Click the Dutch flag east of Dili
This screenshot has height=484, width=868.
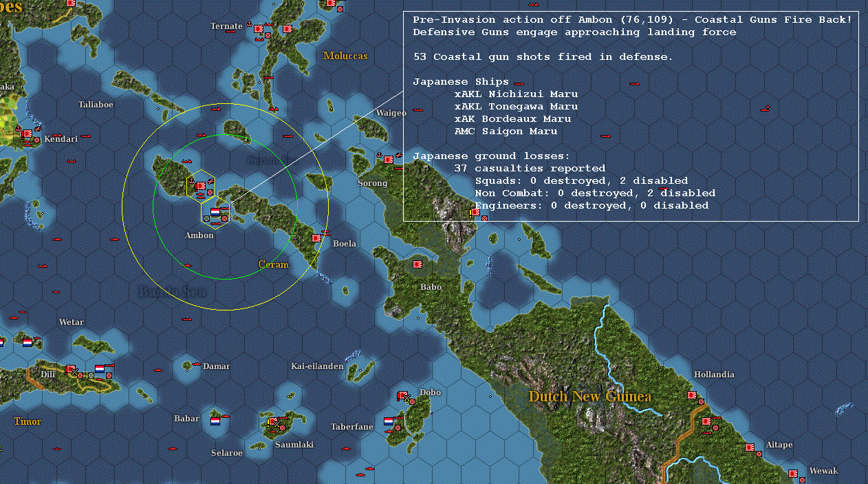pos(100,369)
